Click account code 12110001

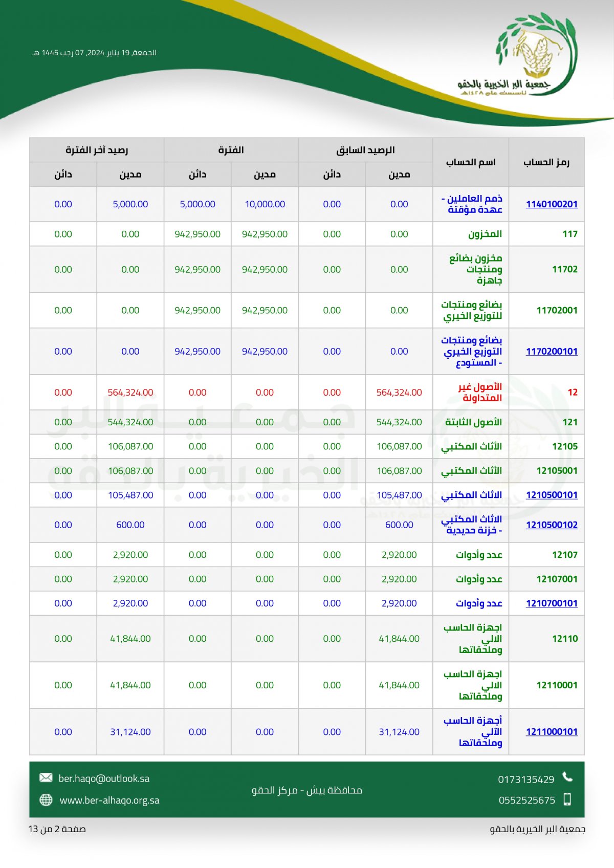[557, 685]
